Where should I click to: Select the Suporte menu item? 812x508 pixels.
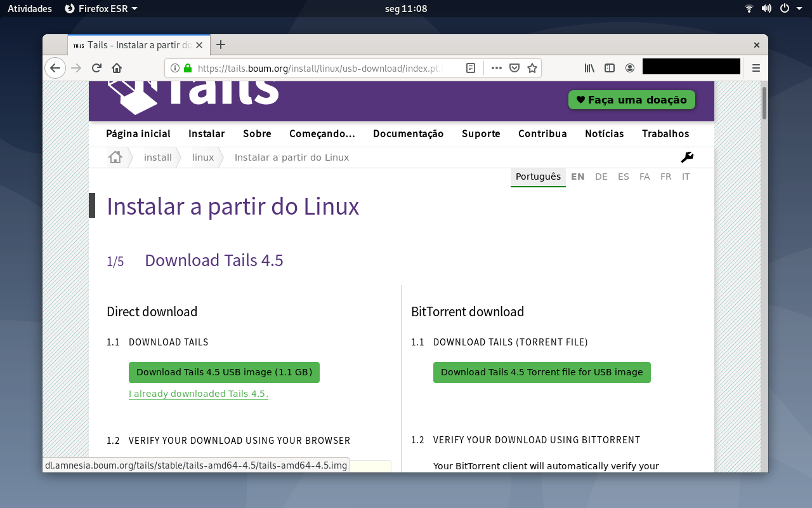click(x=481, y=133)
